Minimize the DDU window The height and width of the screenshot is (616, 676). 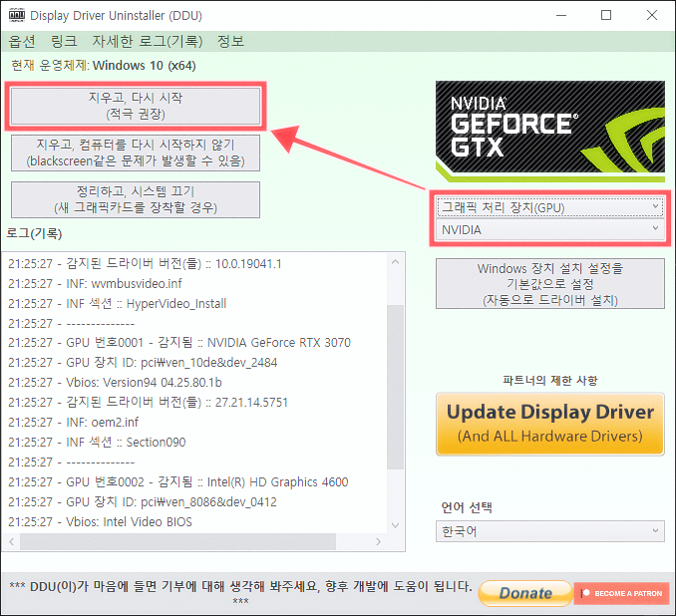pyautogui.click(x=561, y=16)
